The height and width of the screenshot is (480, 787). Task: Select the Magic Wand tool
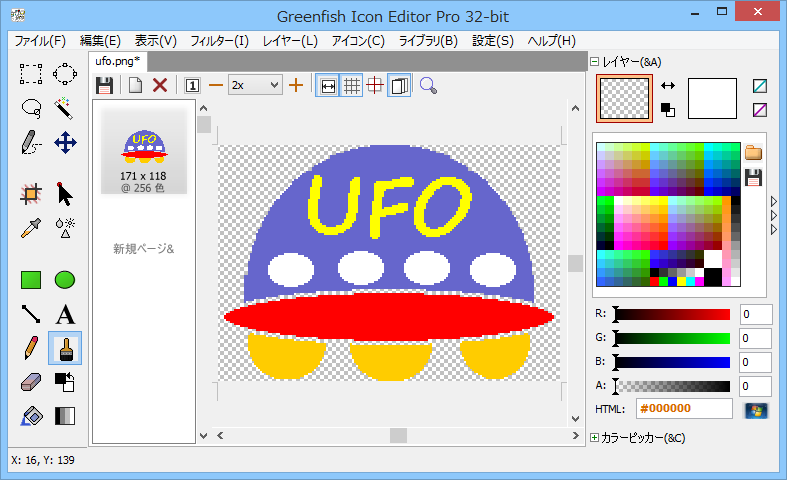(x=65, y=107)
